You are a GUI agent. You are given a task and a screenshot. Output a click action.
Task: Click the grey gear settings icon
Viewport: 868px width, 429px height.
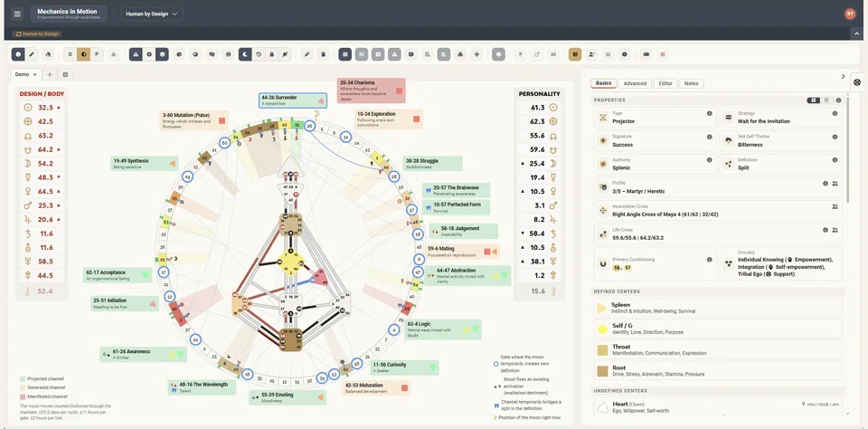pos(499,54)
